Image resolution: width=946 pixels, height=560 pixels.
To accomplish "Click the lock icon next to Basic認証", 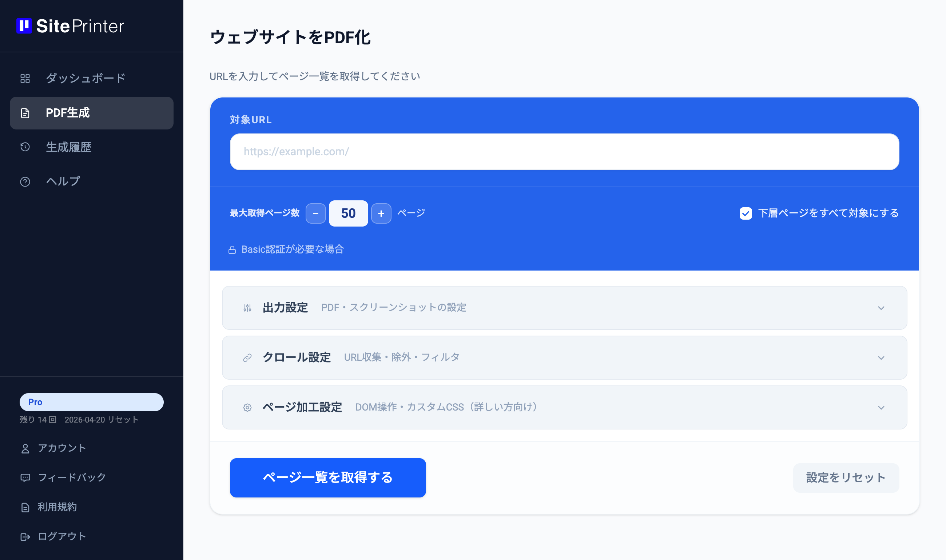I will [233, 249].
